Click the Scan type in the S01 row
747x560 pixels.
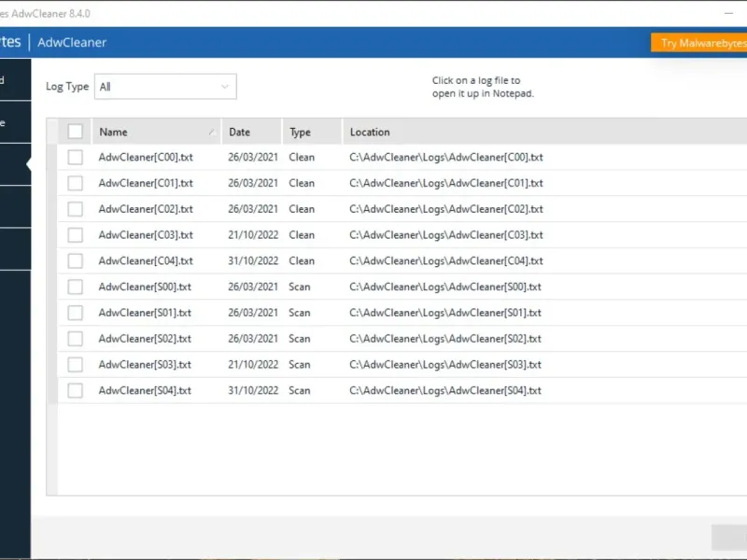[299, 313]
